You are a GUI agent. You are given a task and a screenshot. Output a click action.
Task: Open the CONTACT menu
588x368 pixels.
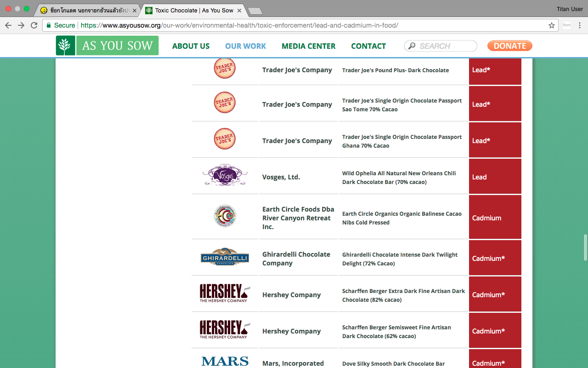[x=368, y=46]
